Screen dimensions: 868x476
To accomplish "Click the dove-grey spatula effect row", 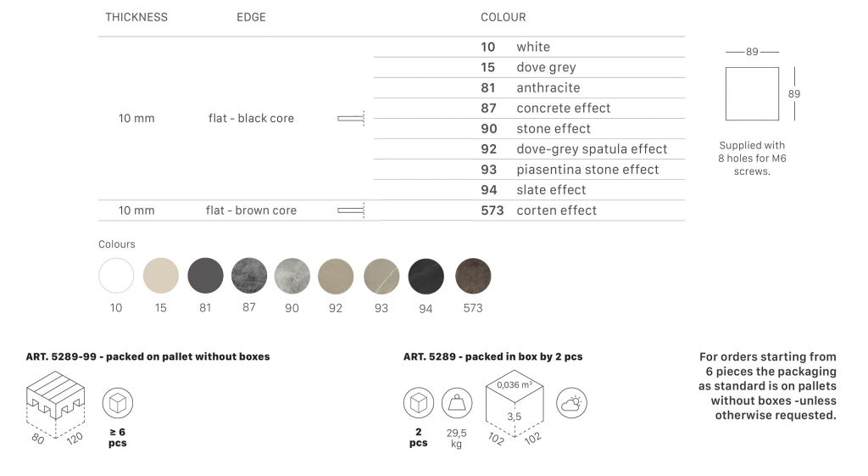I will [x=592, y=149].
